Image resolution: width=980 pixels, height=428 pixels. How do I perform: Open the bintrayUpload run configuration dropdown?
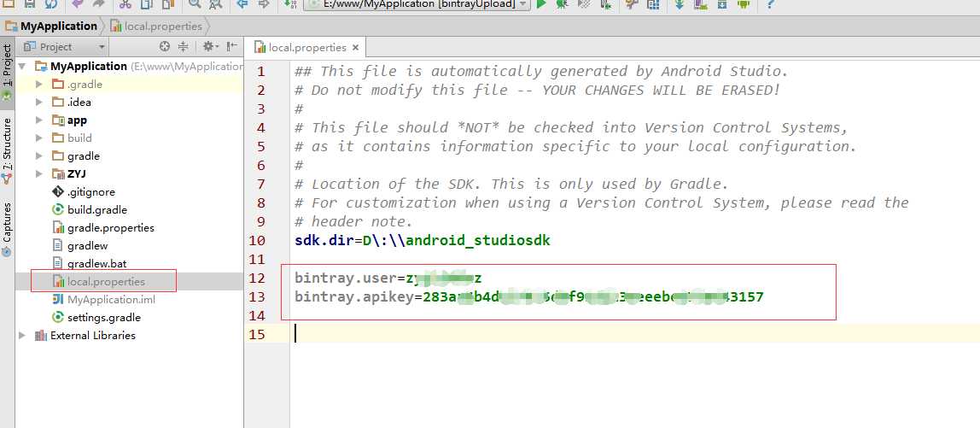(417, 4)
